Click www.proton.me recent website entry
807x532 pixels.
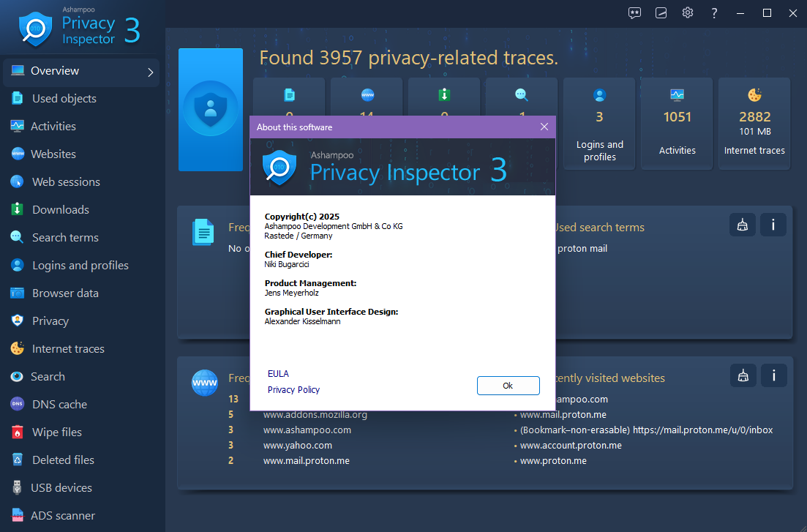pyautogui.click(x=553, y=460)
